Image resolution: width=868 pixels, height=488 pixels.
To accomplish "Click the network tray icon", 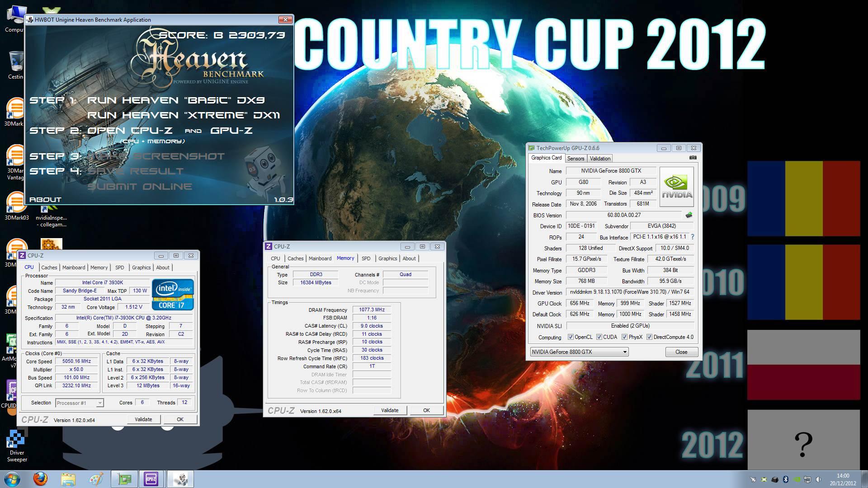I will pyautogui.click(x=807, y=479).
